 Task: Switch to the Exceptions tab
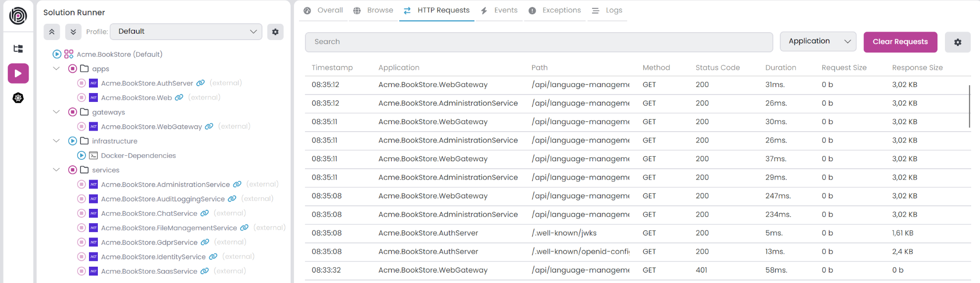[x=556, y=10]
